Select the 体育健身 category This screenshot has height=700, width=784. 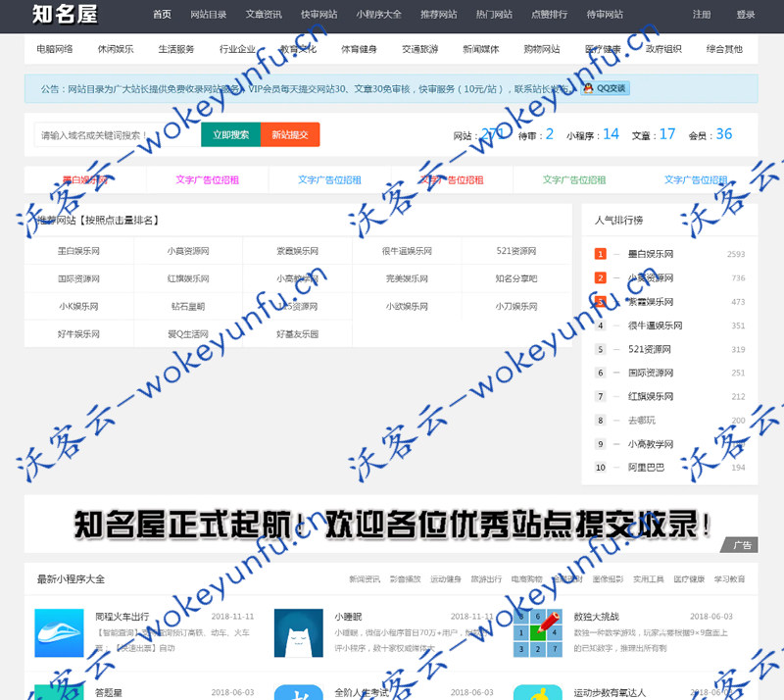pyautogui.click(x=359, y=49)
